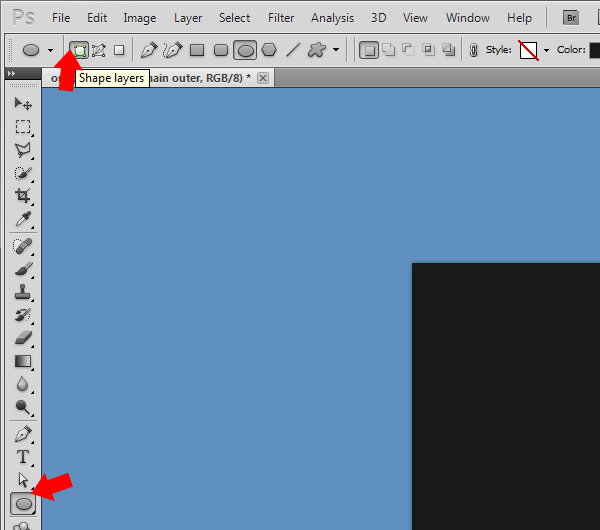This screenshot has height=530, width=600.
Task: Select the Spot Healing Brush tool
Action: (x=23, y=246)
